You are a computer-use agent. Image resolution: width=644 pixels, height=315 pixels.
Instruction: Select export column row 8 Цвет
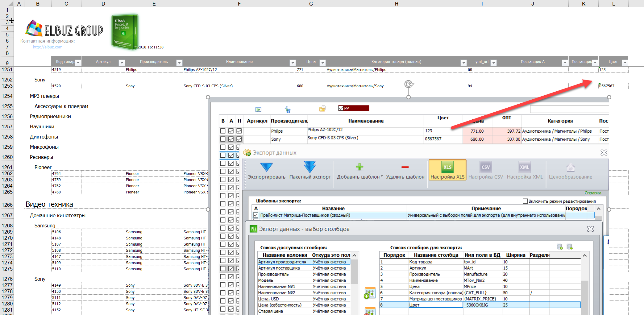[480, 305]
